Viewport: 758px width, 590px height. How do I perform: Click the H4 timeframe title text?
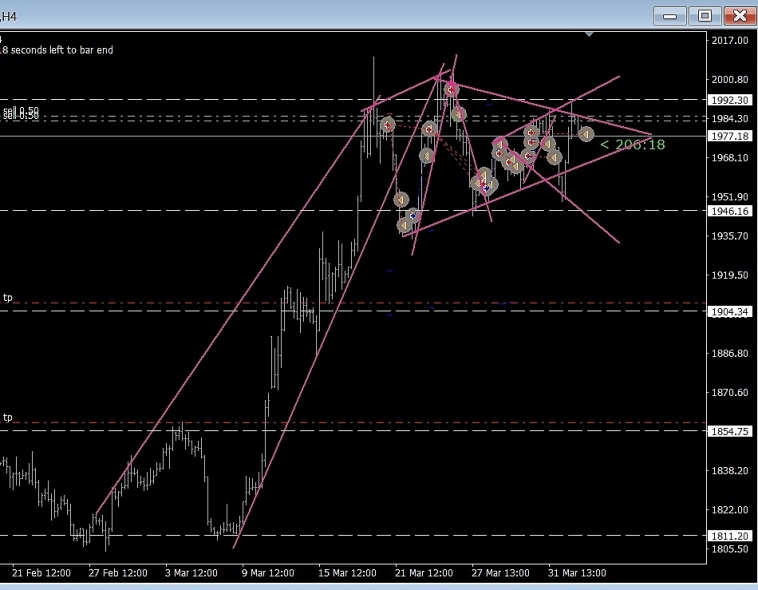point(9,16)
